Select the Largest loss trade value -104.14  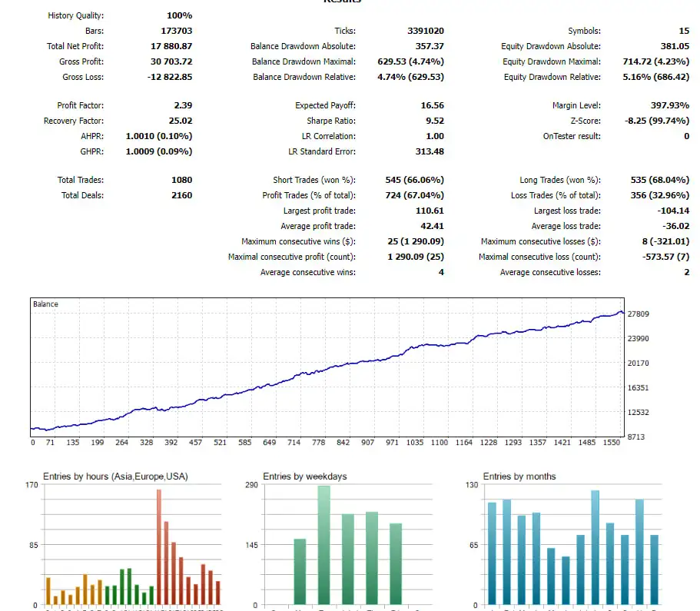coord(673,211)
